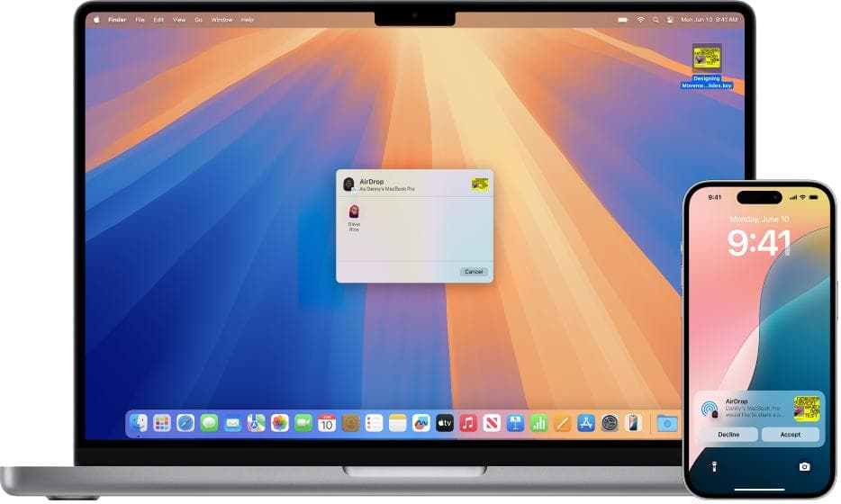Open Photos app from the Dock
841x504 pixels.
point(280,423)
